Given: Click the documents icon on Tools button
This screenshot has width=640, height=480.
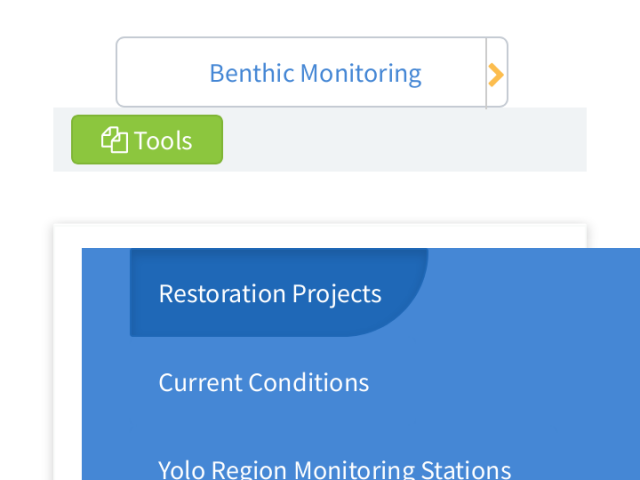Looking at the screenshot, I should click(114, 140).
